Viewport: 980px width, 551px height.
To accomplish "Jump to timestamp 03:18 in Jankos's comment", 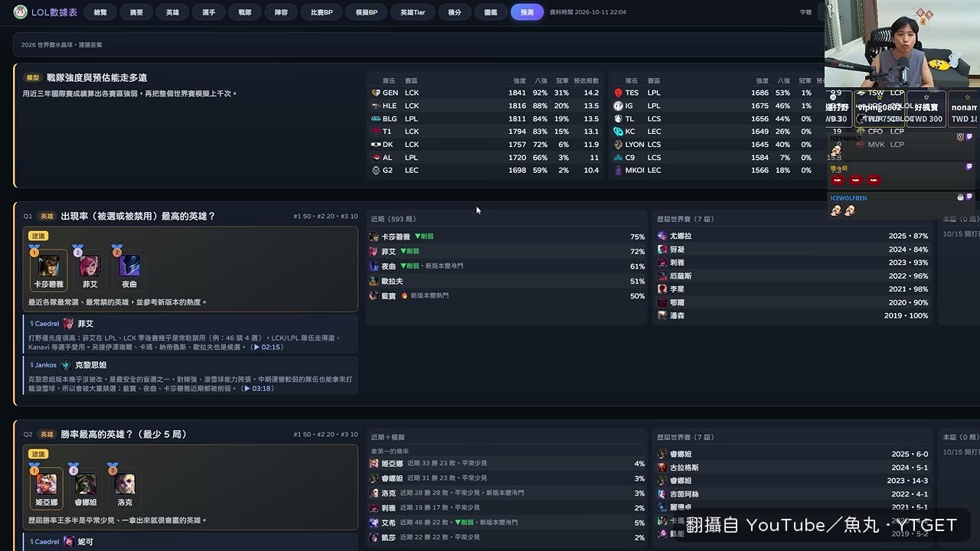I will pos(258,389).
